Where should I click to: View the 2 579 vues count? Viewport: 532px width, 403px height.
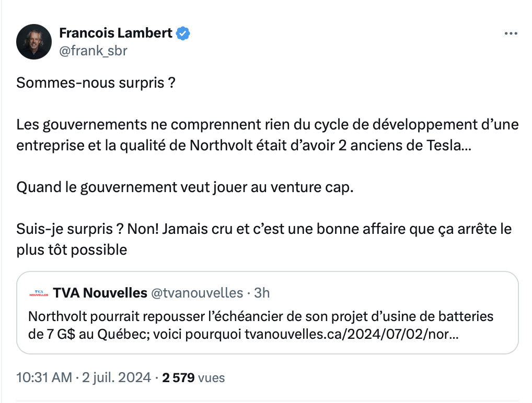click(193, 377)
